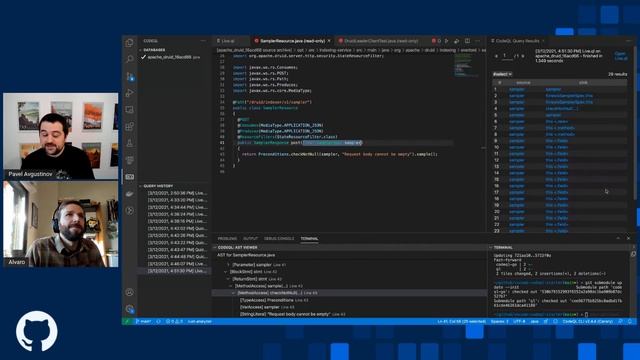
Task: Collapse the [BlockStmt] stmt AST node
Action: [226, 272]
